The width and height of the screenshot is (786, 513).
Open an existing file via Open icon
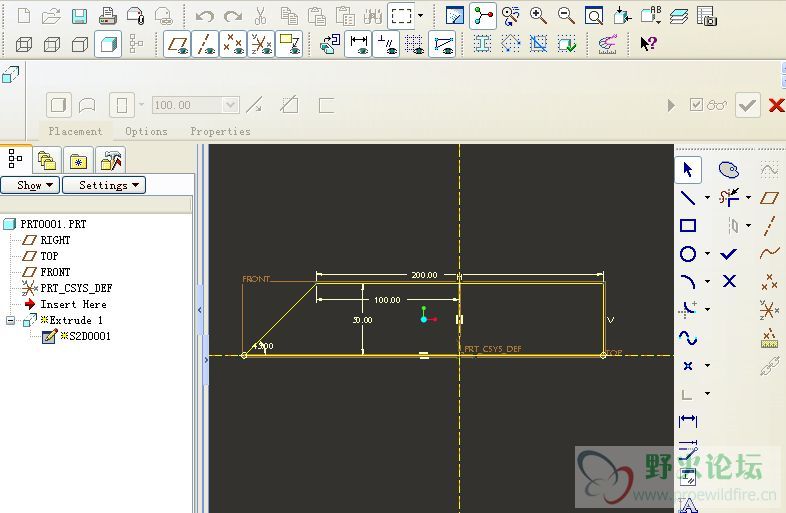tap(51, 16)
